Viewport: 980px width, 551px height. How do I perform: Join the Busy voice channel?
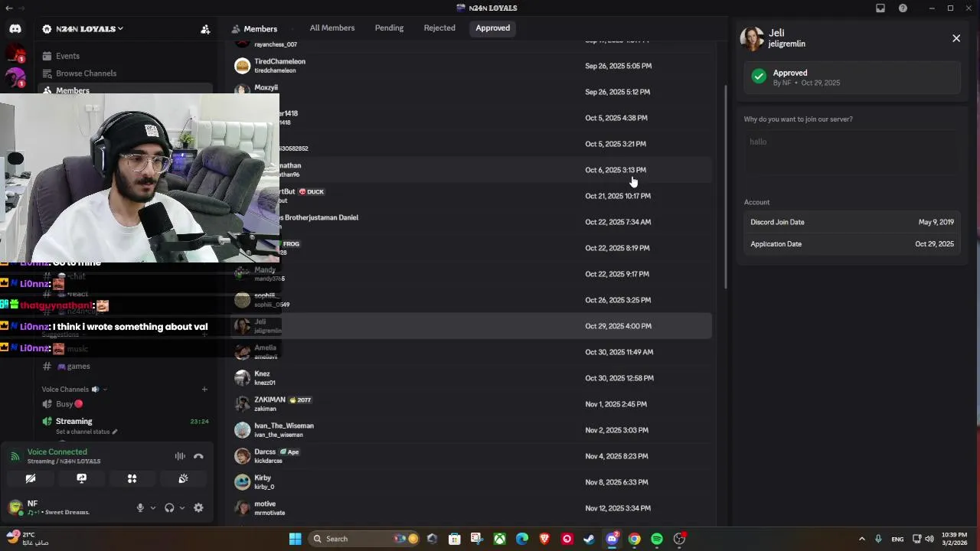[x=64, y=404]
